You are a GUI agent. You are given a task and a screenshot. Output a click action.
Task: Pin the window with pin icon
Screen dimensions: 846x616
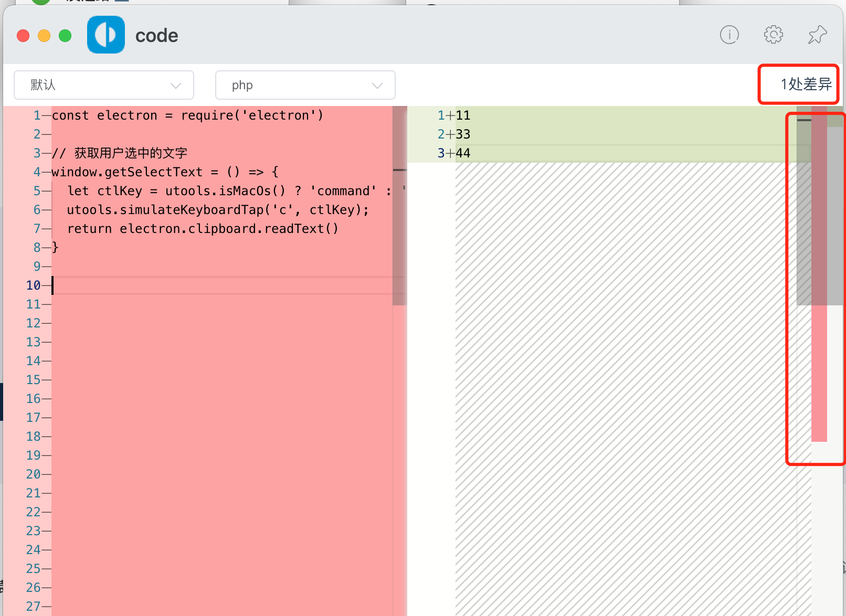point(817,35)
